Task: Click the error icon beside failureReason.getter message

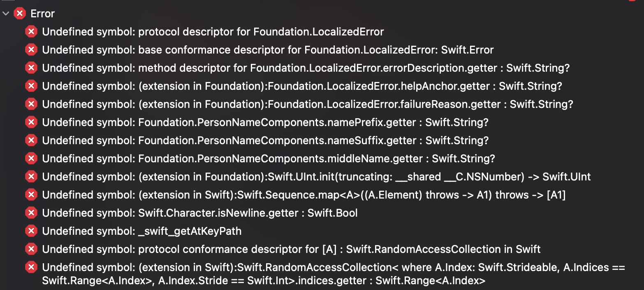Action: [31, 104]
